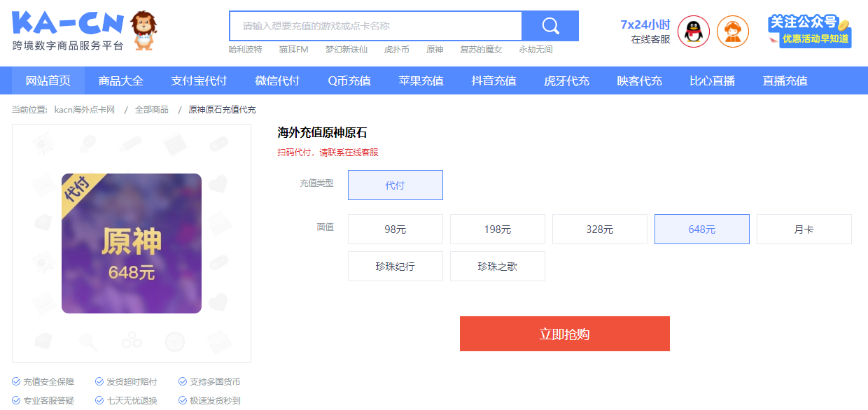Click the 复苏的魔女 hot search link

coord(481,50)
